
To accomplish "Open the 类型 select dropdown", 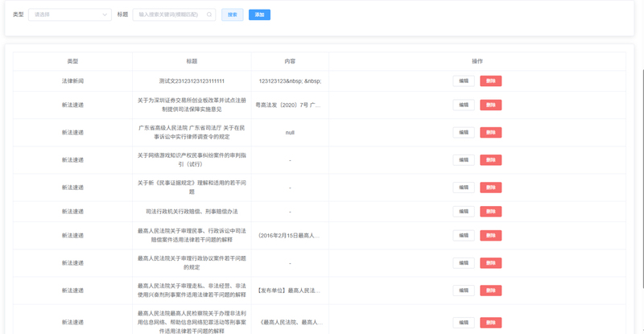I will tap(70, 14).
